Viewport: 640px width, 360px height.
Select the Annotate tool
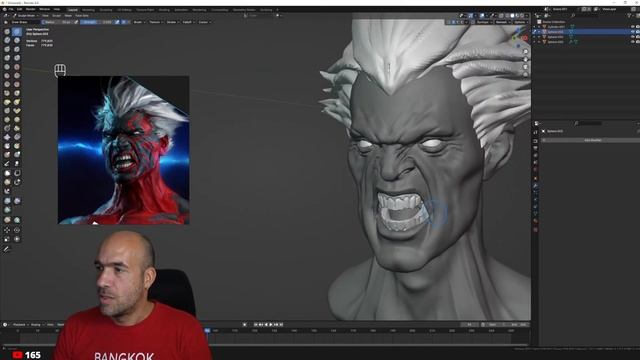pyautogui.click(x=7, y=249)
